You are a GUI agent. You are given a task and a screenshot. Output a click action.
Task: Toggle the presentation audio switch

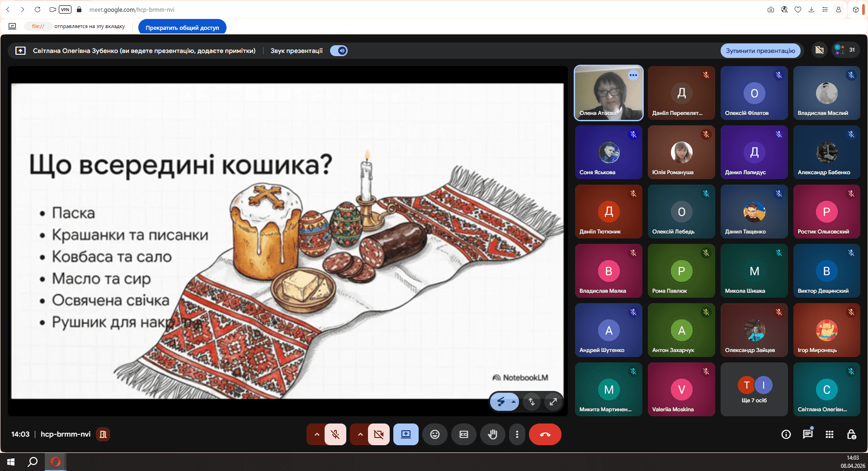point(339,51)
